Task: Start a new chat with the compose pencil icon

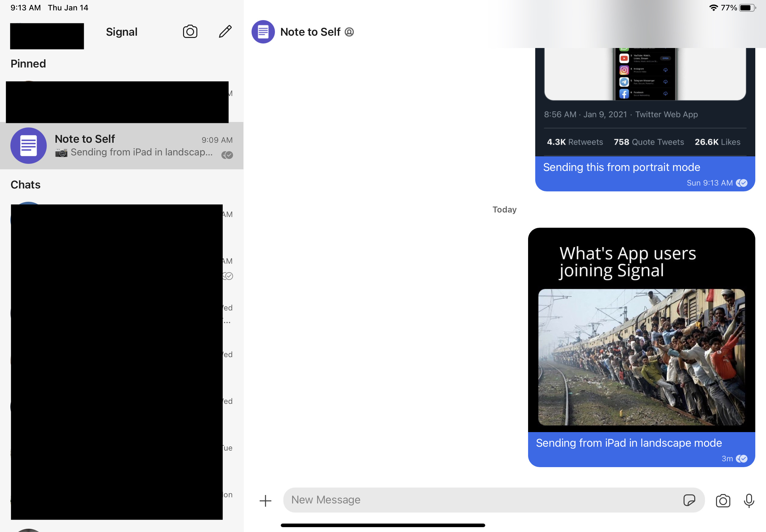Action: point(225,32)
